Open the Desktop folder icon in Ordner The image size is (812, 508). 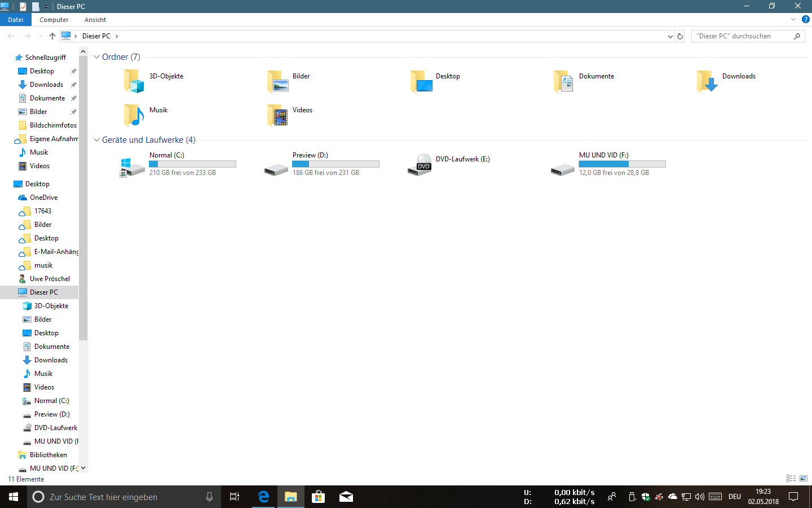click(421, 81)
